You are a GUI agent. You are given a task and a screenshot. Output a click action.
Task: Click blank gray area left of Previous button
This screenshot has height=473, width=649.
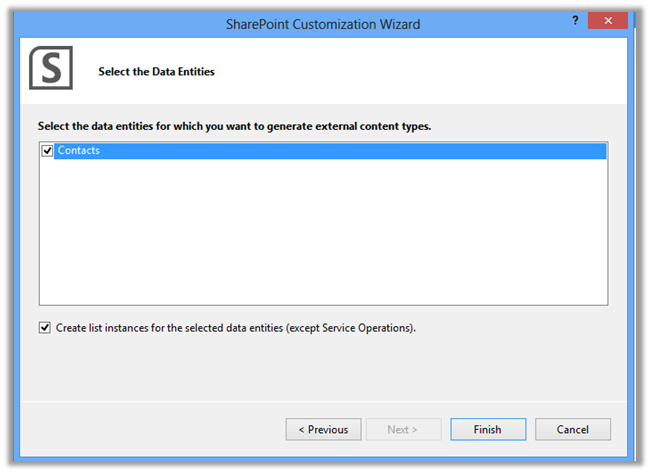tap(150, 429)
